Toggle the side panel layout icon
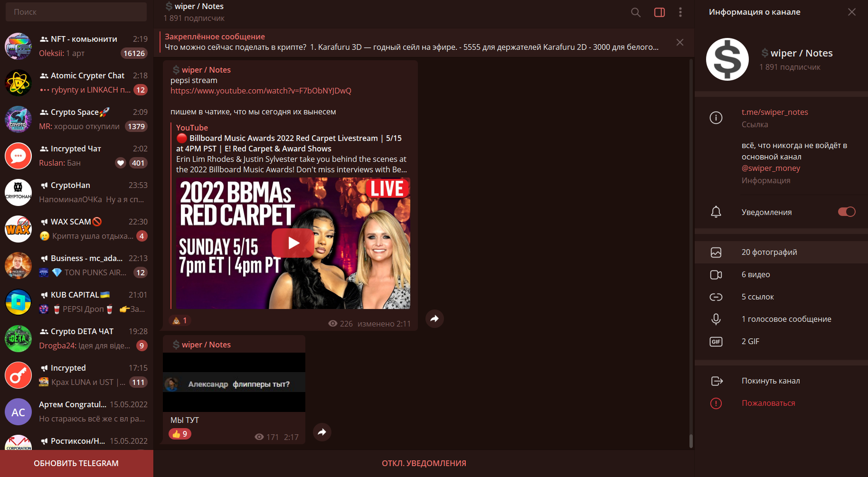868x477 pixels. [x=660, y=12]
